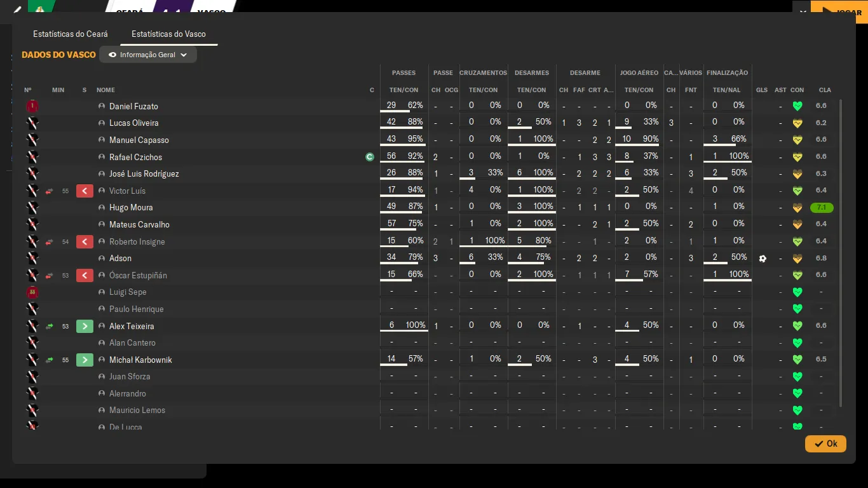The image size is (868, 488).
Task: Click Daniel Fuzato's goalkeeper kit icon
Action: click(x=32, y=106)
